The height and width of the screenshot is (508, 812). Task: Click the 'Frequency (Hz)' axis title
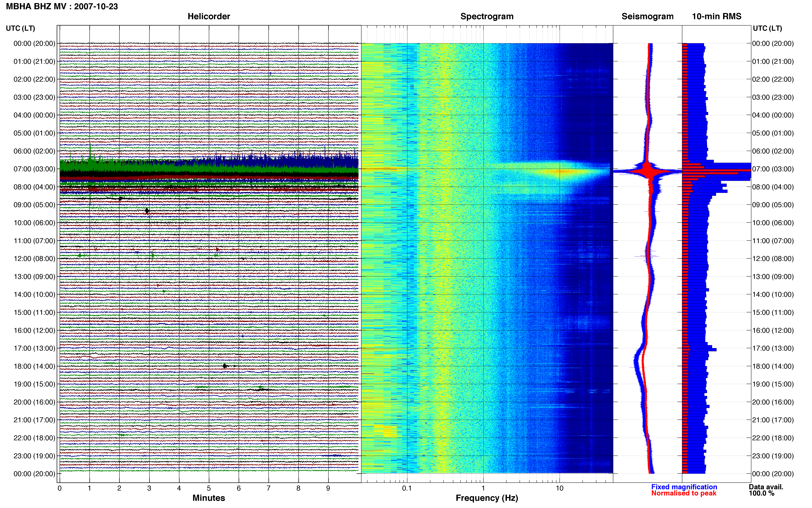coord(487,498)
